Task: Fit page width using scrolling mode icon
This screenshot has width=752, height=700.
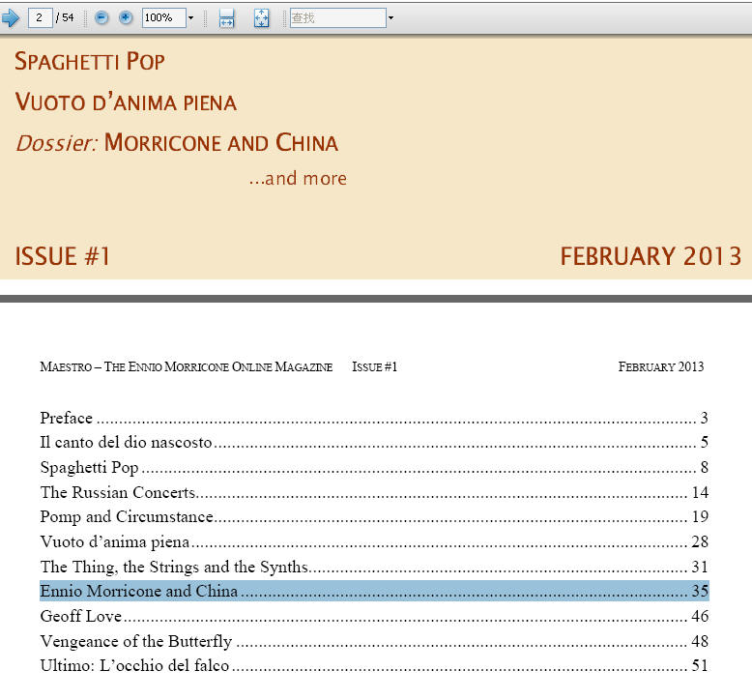Action: [226, 18]
